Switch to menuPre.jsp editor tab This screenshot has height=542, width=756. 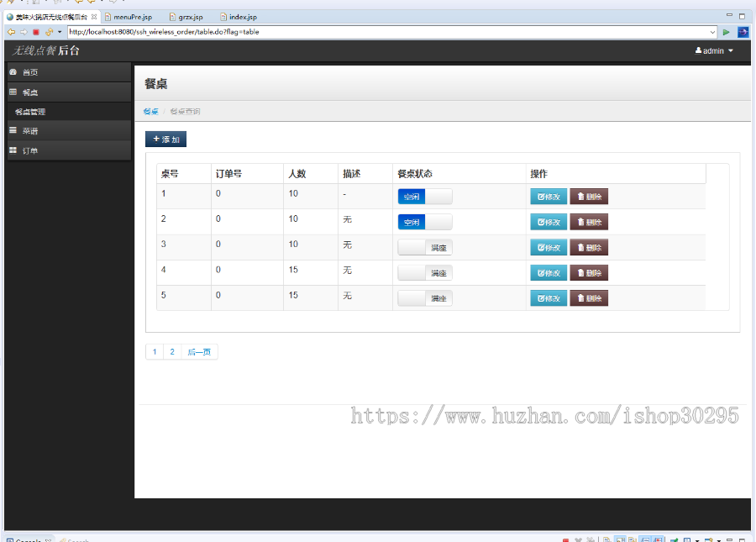tap(129, 17)
